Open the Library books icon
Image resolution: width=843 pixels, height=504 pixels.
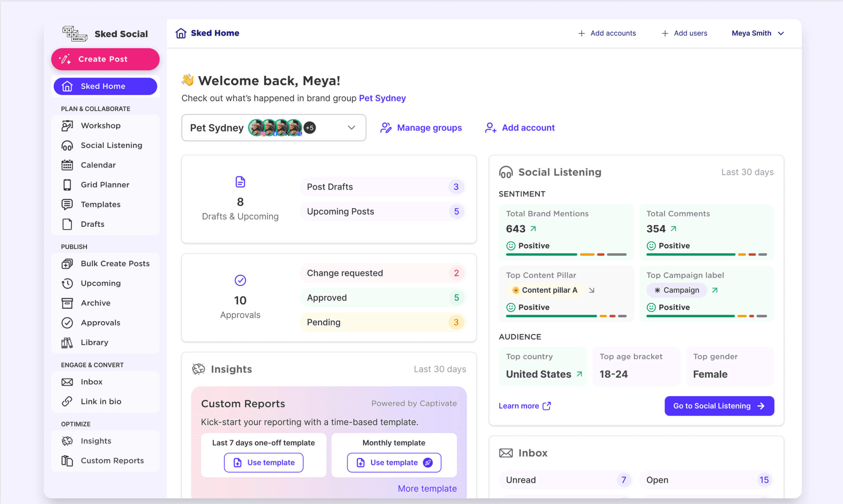coord(67,343)
